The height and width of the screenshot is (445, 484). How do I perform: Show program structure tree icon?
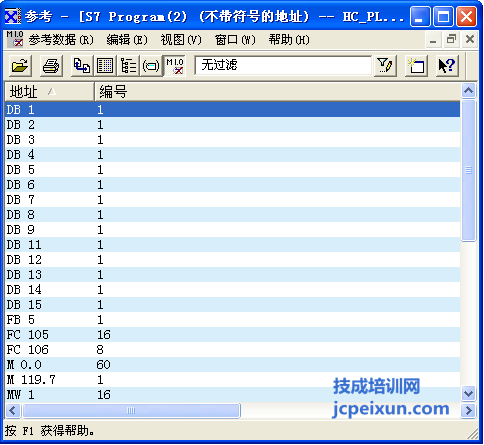pos(128,66)
